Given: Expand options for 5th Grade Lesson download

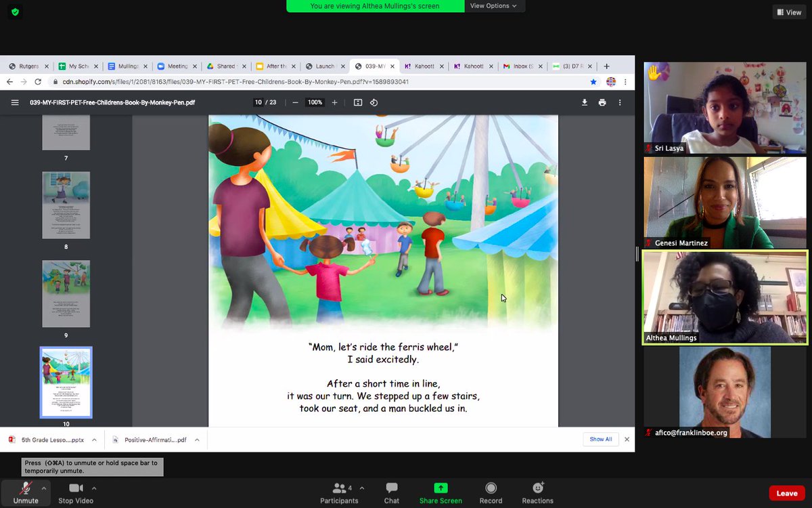Looking at the screenshot, I should coord(94,440).
